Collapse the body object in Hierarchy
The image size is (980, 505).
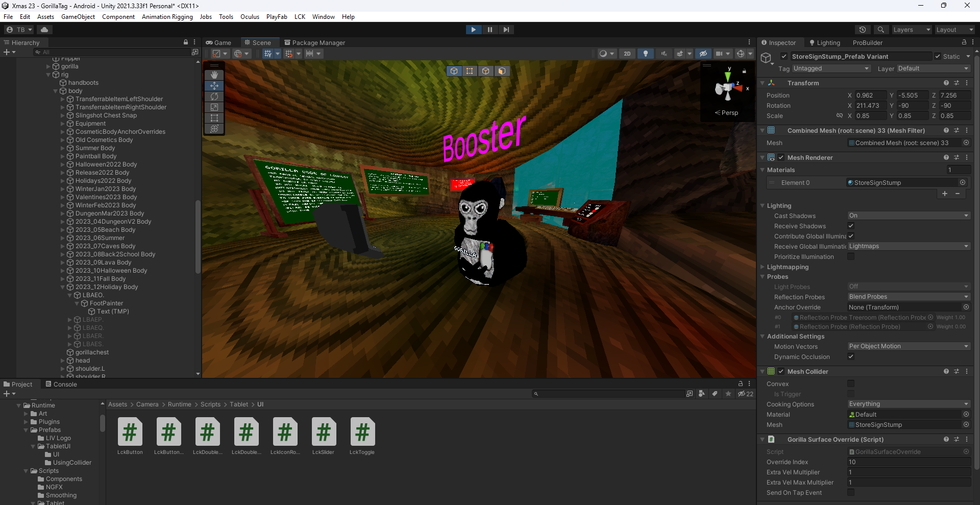[x=56, y=91]
